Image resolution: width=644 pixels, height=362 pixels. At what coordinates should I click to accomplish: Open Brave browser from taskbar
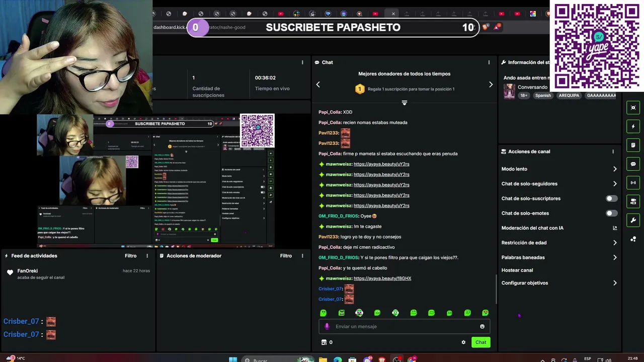(x=382, y=359)
